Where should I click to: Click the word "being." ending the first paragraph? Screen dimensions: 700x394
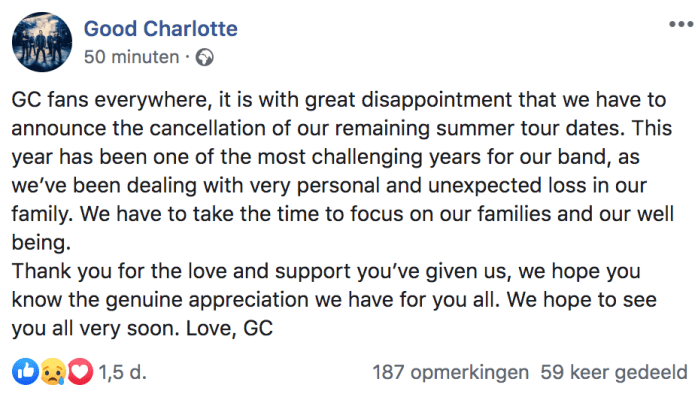point(41,243)
